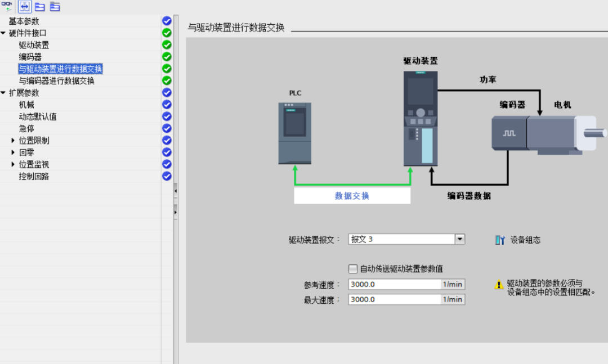Collapse the 硬件件接口 tree node
608x364 pixels.
pos(3,33)
